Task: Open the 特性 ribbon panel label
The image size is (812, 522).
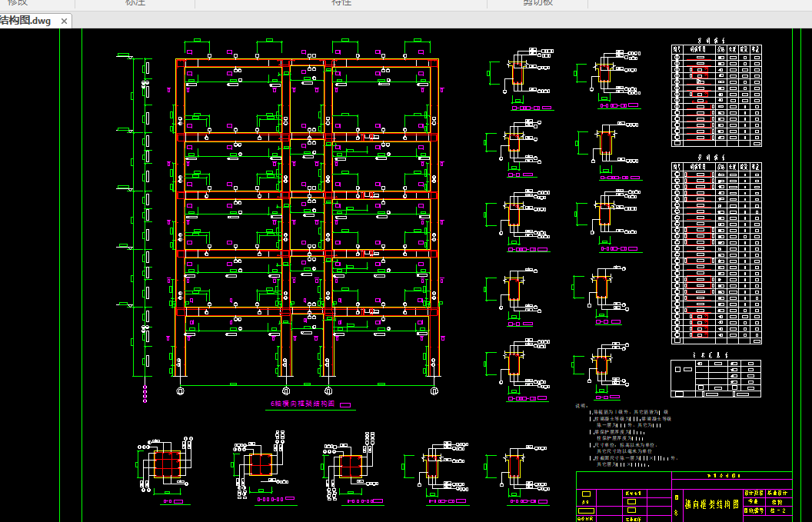Action: pyautogui.click(x=341, y=2)
